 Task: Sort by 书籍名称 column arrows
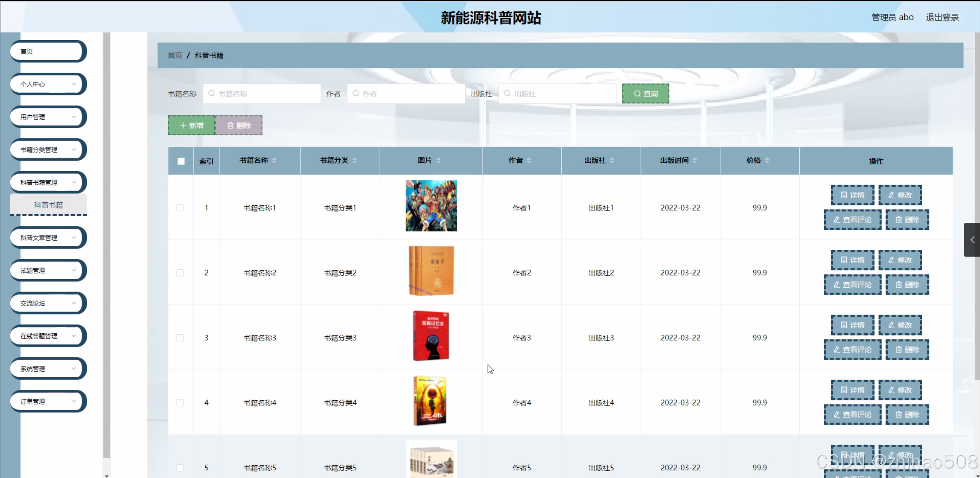274,160
